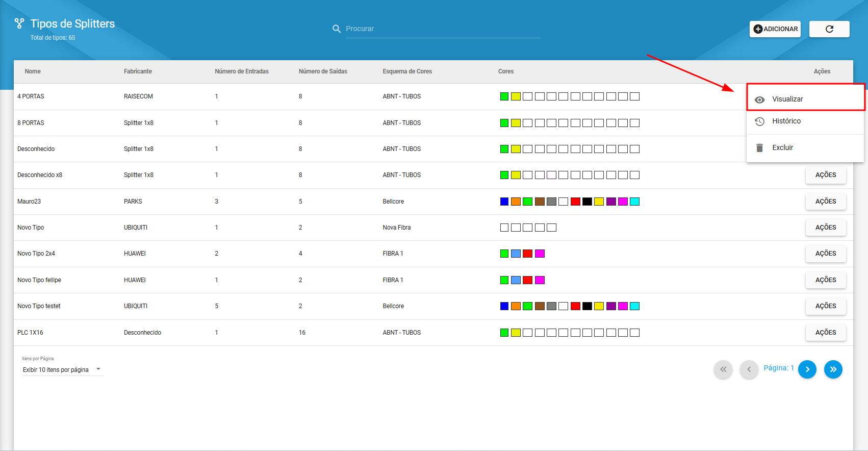Click the Cores column header
This screenshot has width=868, height=451.
click(506, 71)
